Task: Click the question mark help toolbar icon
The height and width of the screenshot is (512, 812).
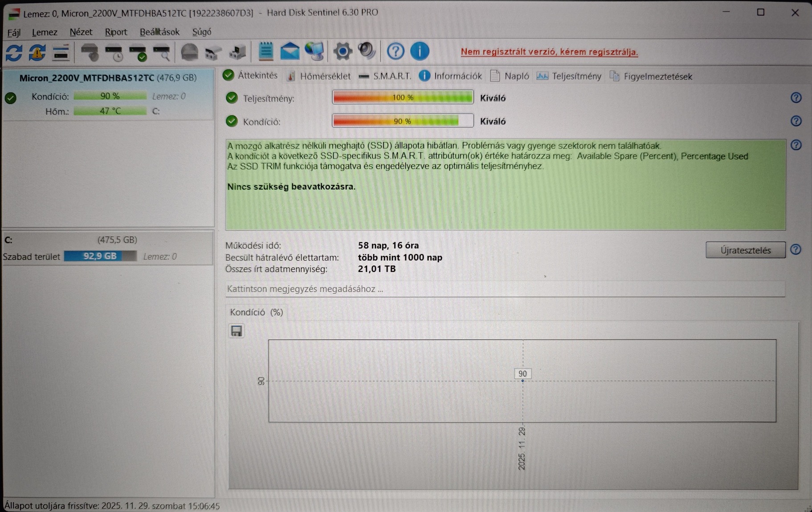Action: (396, 51)
